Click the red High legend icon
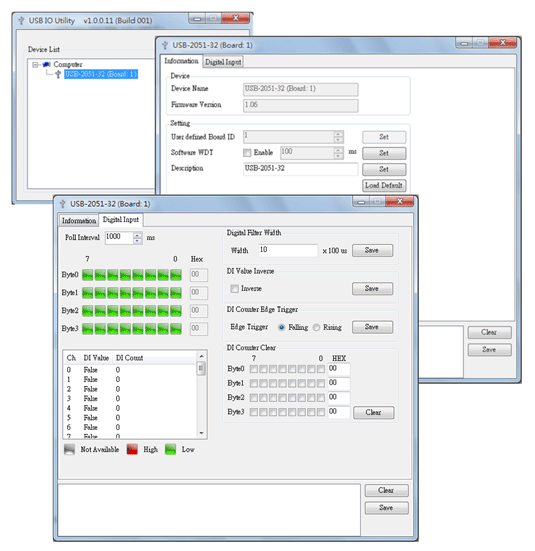This screenshot has width=535, height=551. coord(132,450)
